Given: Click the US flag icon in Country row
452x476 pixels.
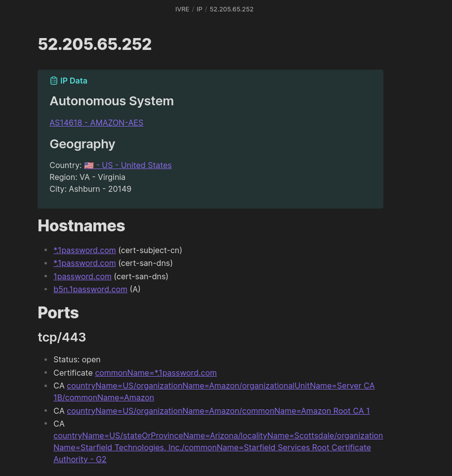Looking at the screenshot, I should [89, 165].
